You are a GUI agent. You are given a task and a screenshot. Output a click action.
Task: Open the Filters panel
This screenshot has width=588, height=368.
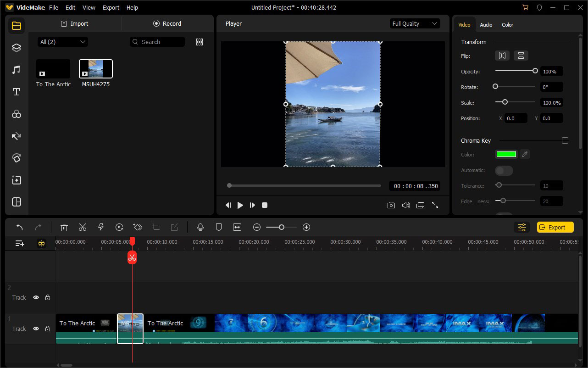(x=16, y=114)
